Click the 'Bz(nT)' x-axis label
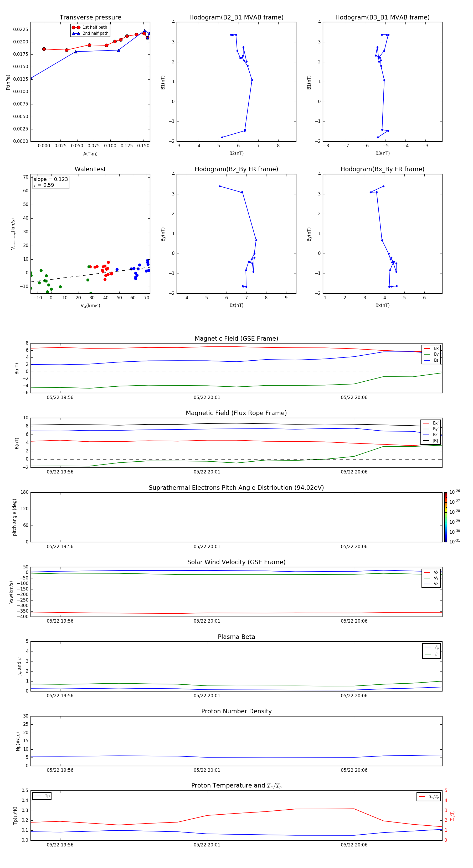The width and height of the screenshot is (473, 868). tap(236, 305)
